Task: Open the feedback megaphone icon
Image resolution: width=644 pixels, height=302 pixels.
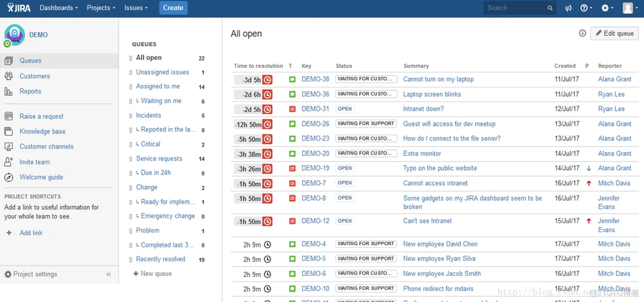Action: (x=568, y=8)
